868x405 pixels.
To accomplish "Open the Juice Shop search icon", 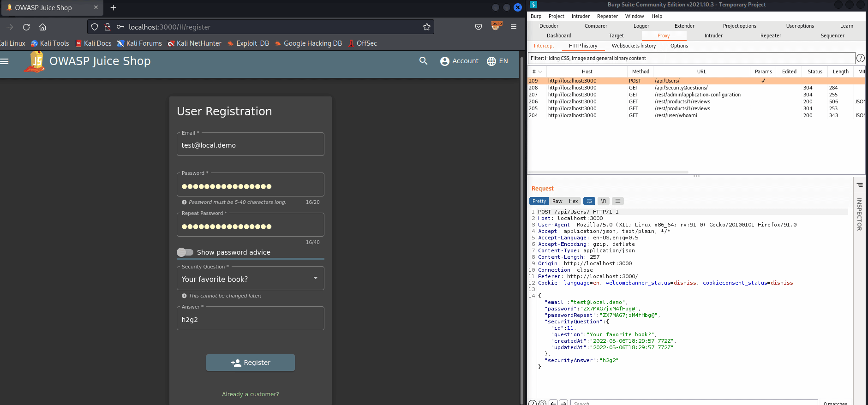I will point(423,61).
